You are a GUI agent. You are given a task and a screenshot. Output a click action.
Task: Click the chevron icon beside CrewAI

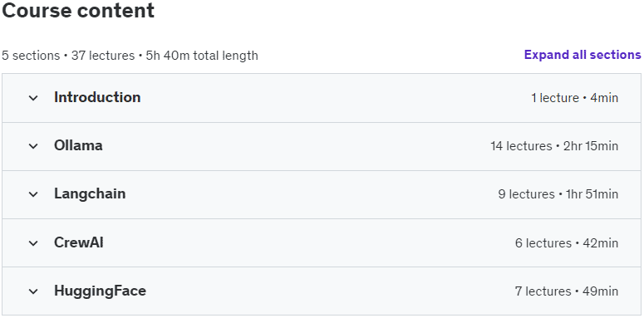[x=33, y=243]
